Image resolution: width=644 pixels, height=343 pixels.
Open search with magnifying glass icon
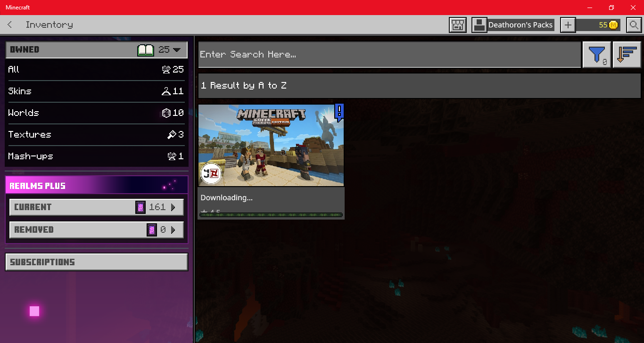pos(634,25)
